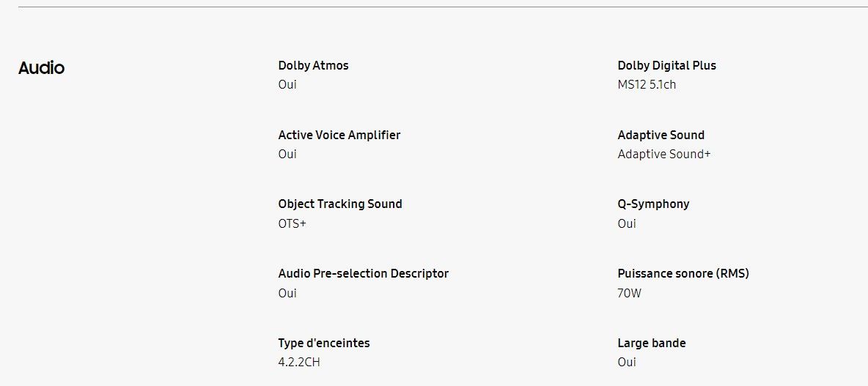Click the Active Voice Amplifier label
This screenshot has height=386, width=868.
point(339,135)
